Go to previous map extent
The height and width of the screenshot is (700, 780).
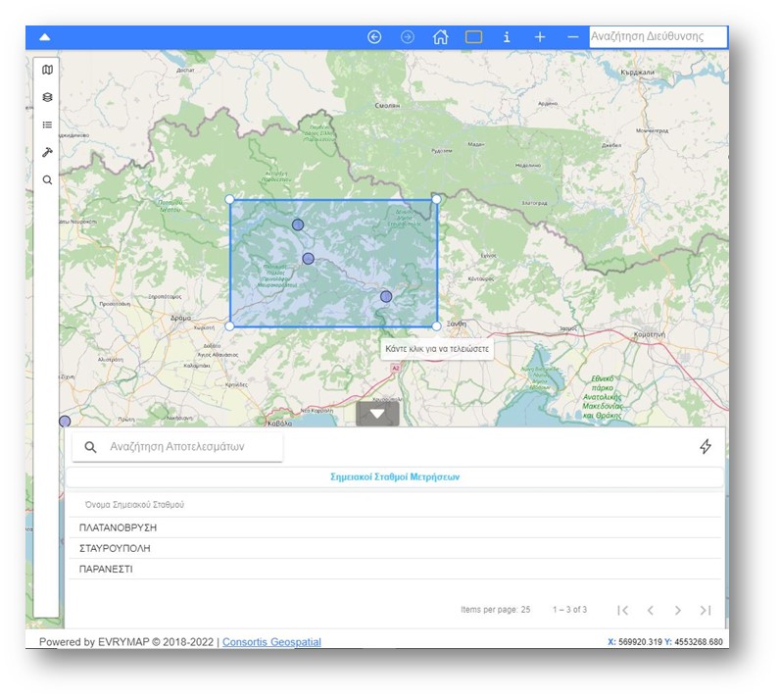[374, 37]
